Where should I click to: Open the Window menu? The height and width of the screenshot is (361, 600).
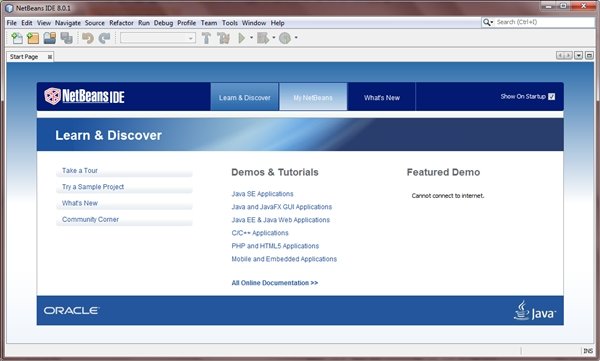[x=254, y=23]
